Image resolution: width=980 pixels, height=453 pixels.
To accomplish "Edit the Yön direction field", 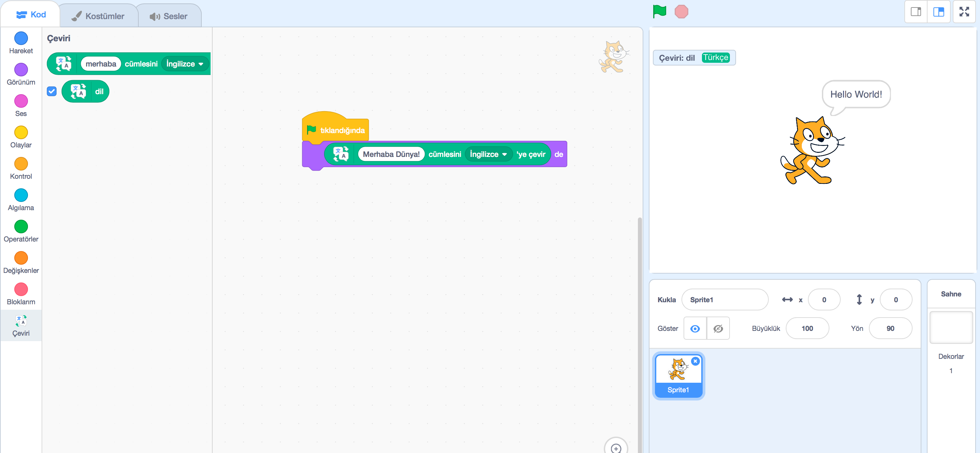I will point(890,328).
